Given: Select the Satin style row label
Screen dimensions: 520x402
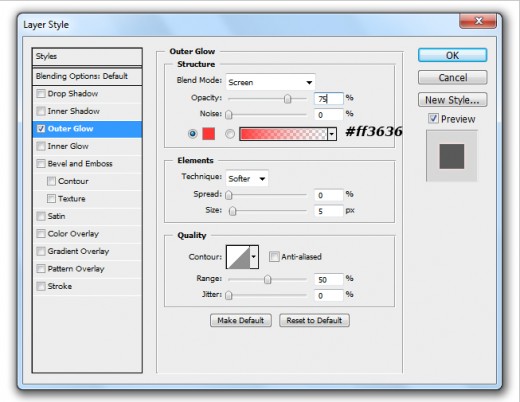Looking at the screenshot, I should coord(56,216).
